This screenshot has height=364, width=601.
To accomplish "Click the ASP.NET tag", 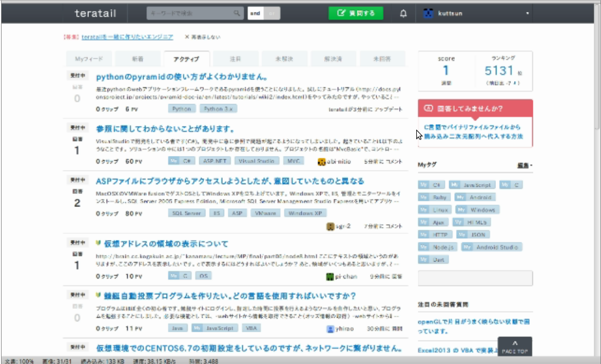I will point(214,161).
